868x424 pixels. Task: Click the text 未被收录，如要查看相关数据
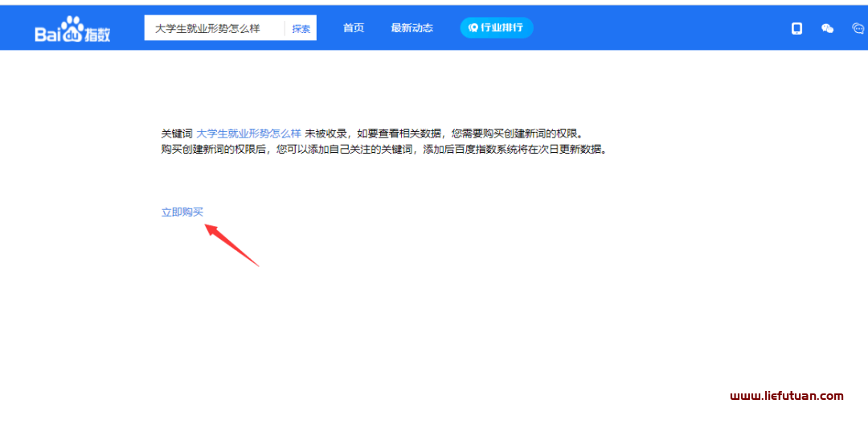click(373, 134)
